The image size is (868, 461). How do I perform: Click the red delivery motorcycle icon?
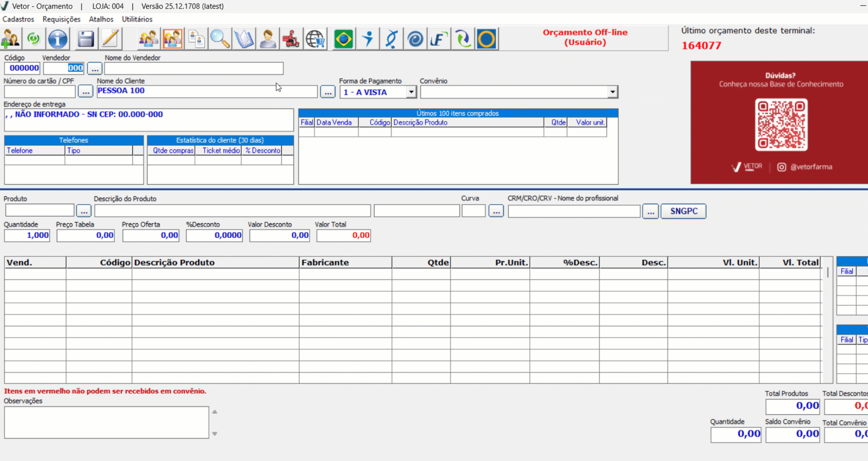tap(291, 39)
